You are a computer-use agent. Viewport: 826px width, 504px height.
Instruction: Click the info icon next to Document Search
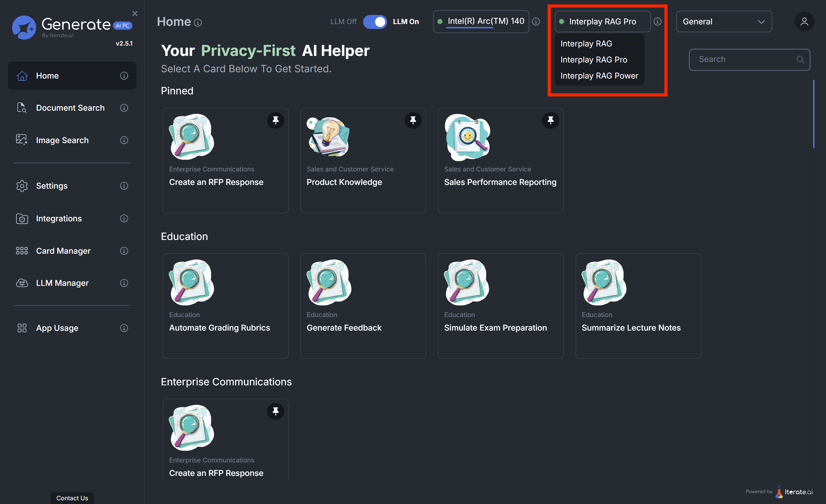pyautogui.click(x=124, y=108)
